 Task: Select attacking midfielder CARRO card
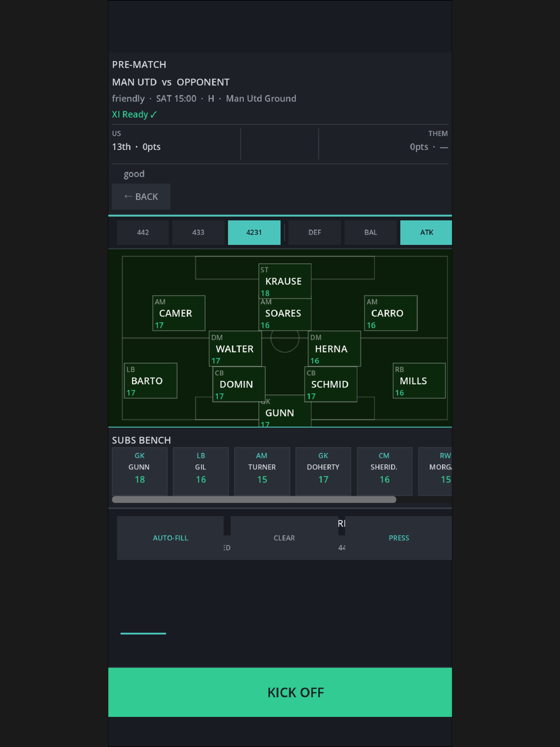coord(391,313)
